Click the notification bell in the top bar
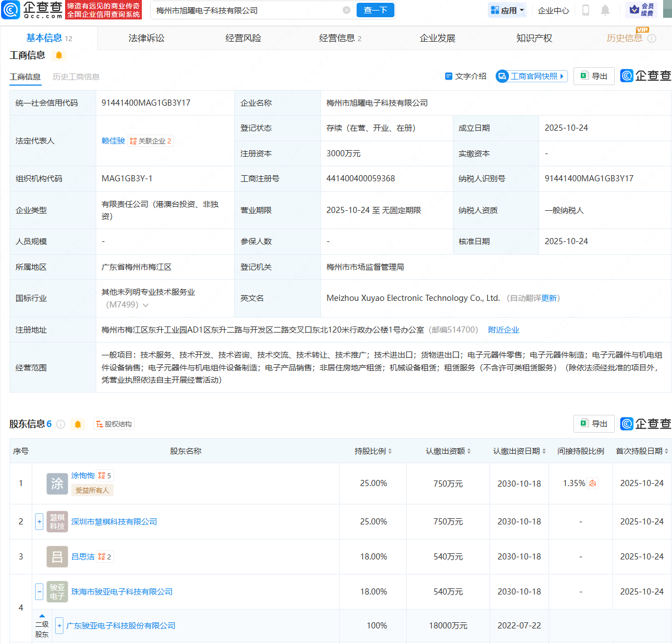 click(x=605, y=9)
